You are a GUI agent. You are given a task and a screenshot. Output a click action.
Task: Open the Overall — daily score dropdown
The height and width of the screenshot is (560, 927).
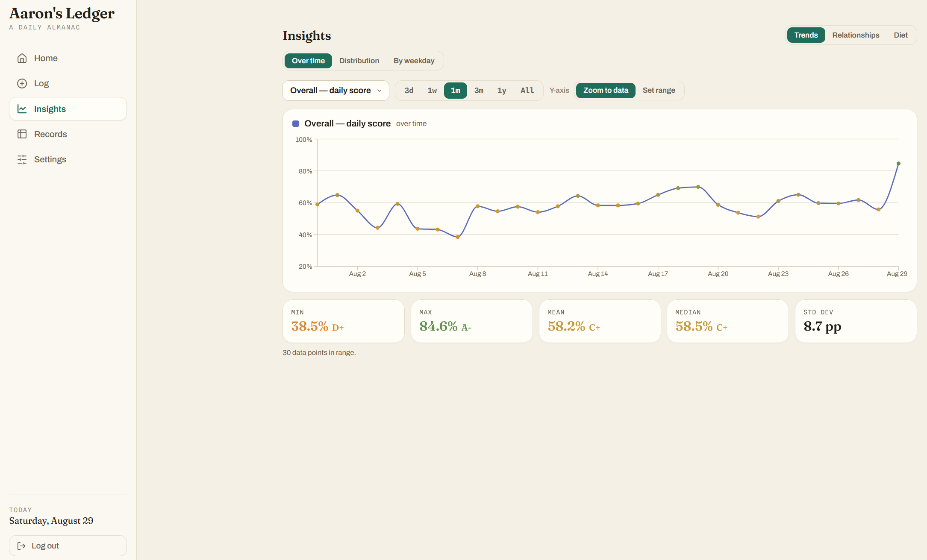coord(336,91)
